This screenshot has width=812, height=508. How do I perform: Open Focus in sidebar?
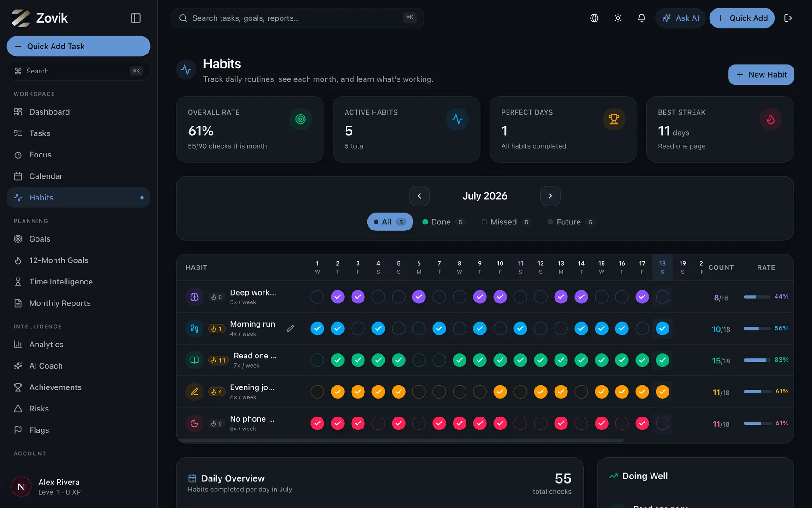tap(78, 155)
